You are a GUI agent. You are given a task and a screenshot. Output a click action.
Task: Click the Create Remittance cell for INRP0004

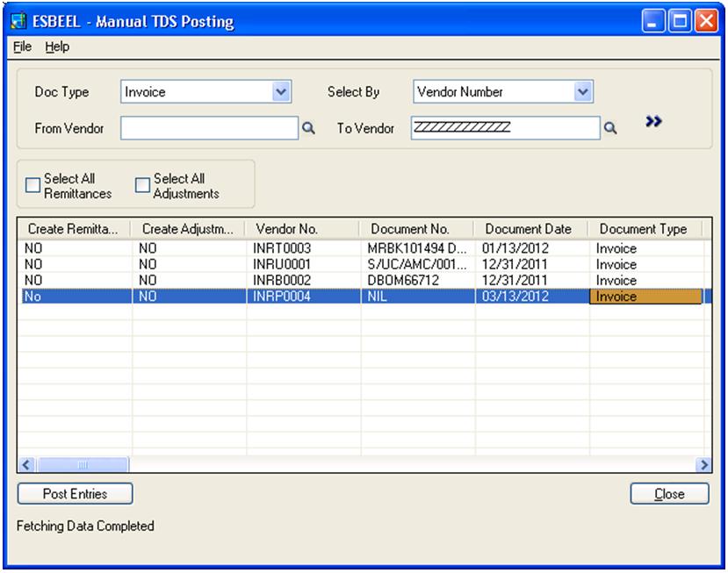point(76,297)
